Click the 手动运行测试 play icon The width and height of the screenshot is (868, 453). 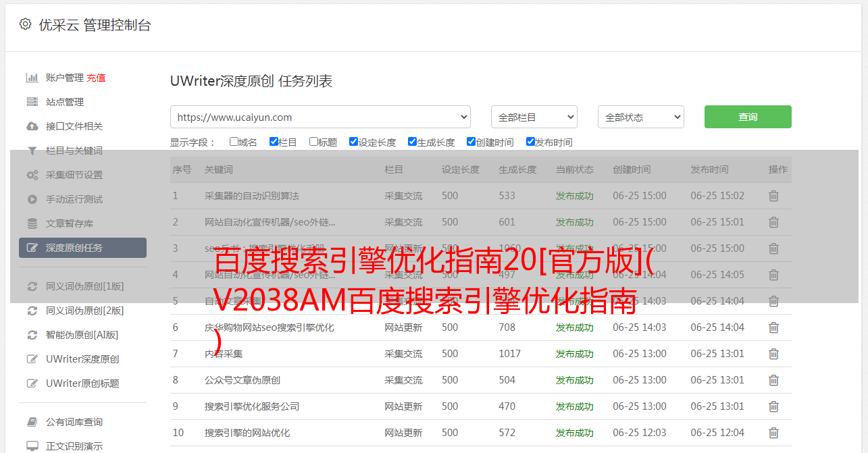tap(32, 199)
